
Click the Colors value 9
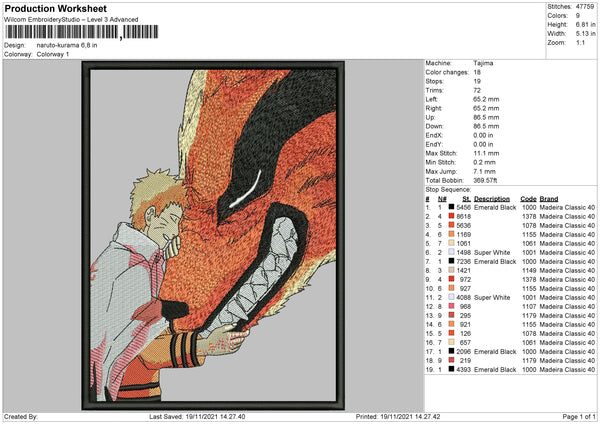pyautogui.click(x=578, y=16)
